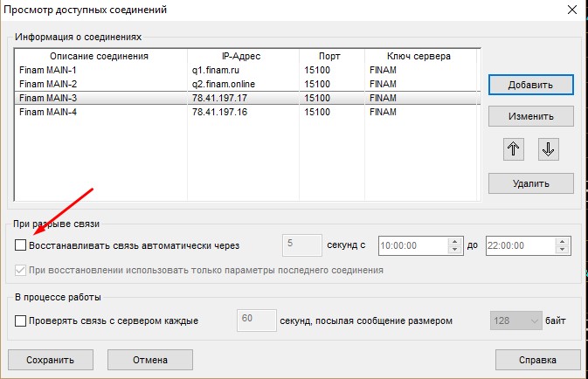Viewport: 588px width, 379px height.
Task: Click the 'Отмена' button
Action: pyautogui.click(x=149, y=359)
